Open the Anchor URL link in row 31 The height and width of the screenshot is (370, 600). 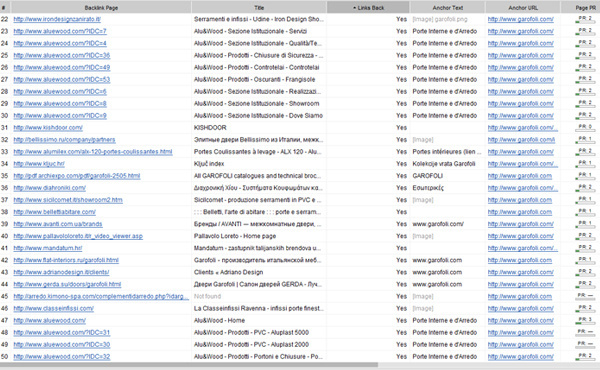pos(523,128)
